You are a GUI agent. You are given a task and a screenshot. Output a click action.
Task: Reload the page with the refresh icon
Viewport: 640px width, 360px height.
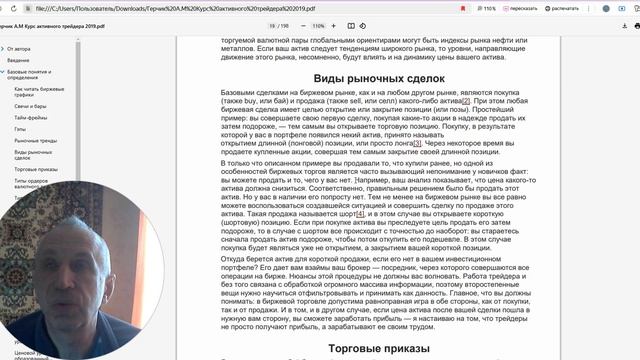[x=13, y=8]
